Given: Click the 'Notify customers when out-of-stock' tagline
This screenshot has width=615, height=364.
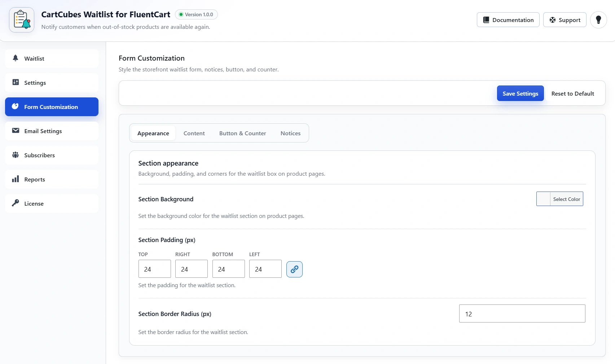Looking at the screenshot, I should [x=126, y=27].
